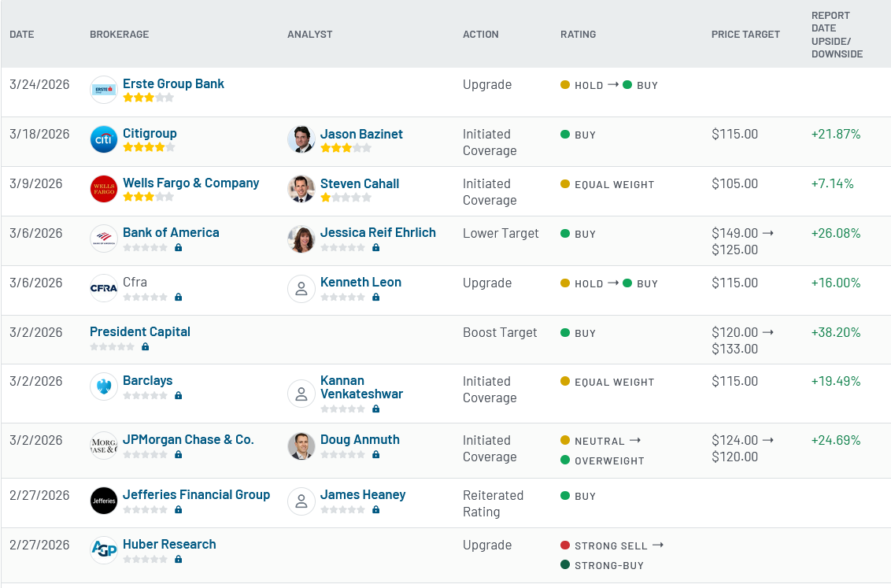The height and width of the screenshot is (588, 891).
Task: Open the Barclays brokerage link
Action: [x=148, y=380]
